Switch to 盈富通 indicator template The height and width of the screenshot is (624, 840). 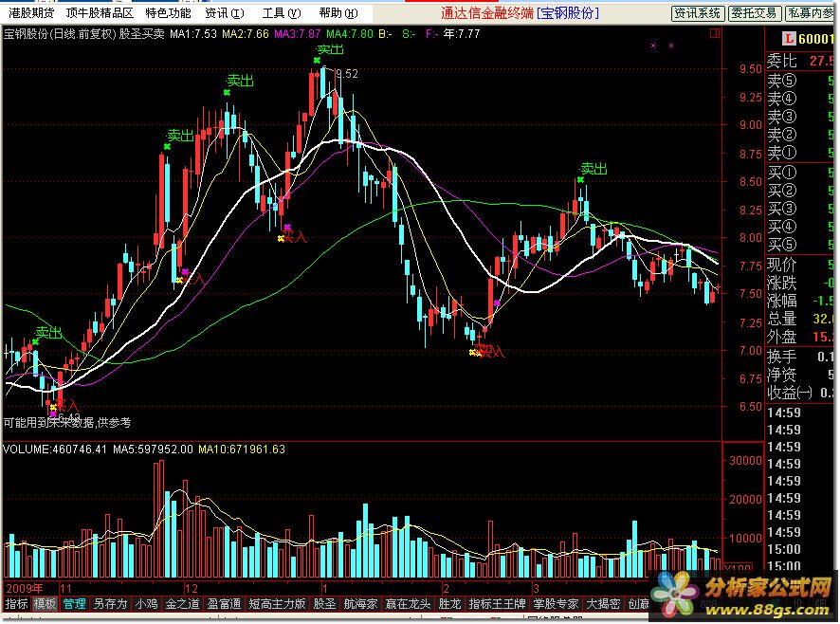coord(224,604)
